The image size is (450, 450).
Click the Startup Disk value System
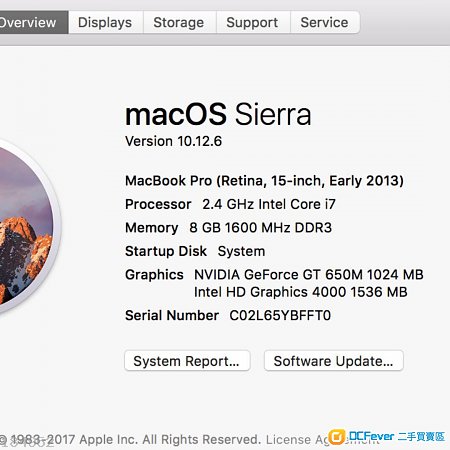241,251
